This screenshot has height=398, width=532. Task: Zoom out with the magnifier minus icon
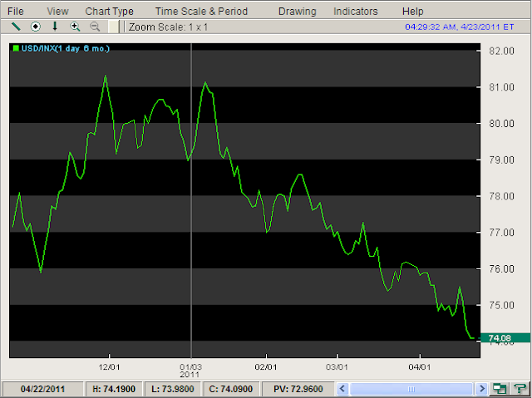tap(95, 27)
